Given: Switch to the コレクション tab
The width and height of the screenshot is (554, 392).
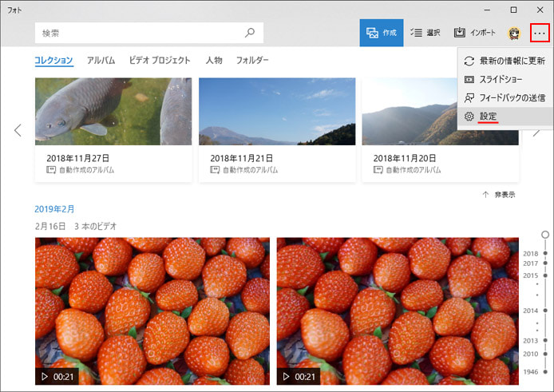Looking at the screenshot, I should point(53,61).
